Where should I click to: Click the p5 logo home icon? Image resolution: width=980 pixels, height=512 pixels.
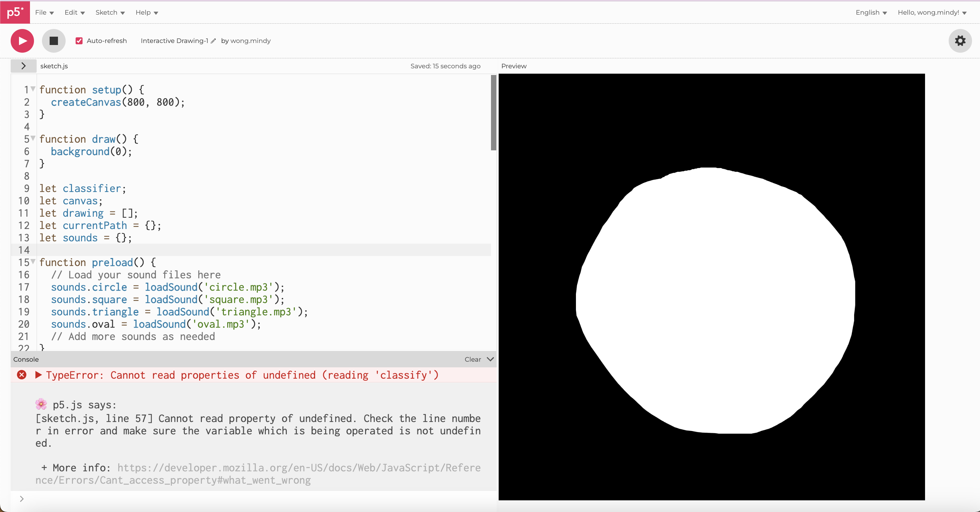point(15,12)
